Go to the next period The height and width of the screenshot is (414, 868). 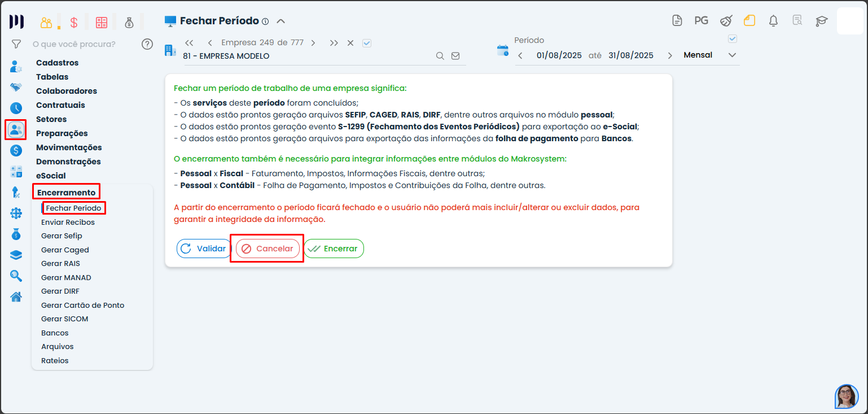(670, 55)
